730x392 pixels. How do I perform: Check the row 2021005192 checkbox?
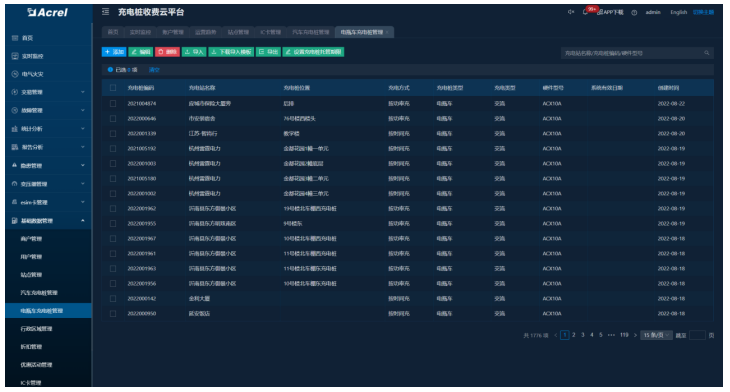pyautogui.click(x=113, y=149)
